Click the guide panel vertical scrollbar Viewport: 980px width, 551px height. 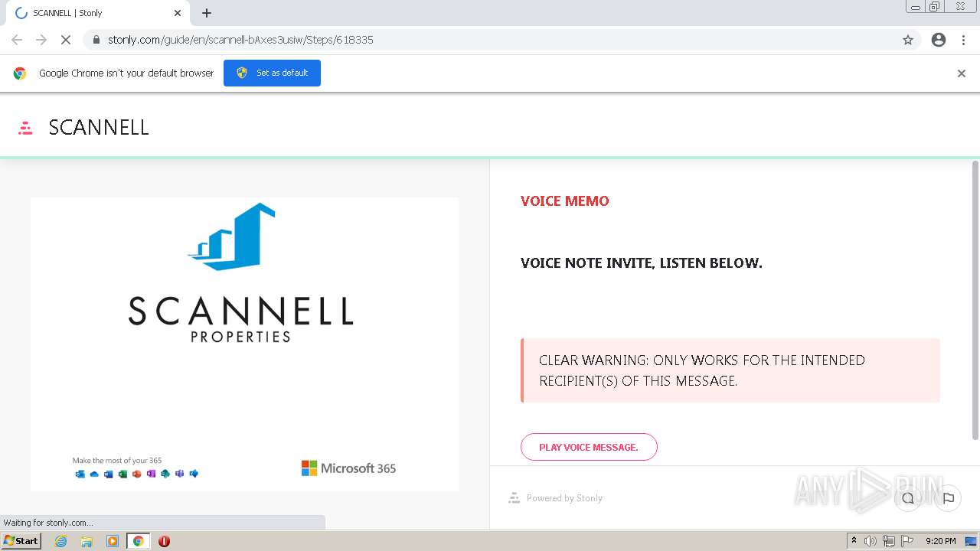(975, 300)
